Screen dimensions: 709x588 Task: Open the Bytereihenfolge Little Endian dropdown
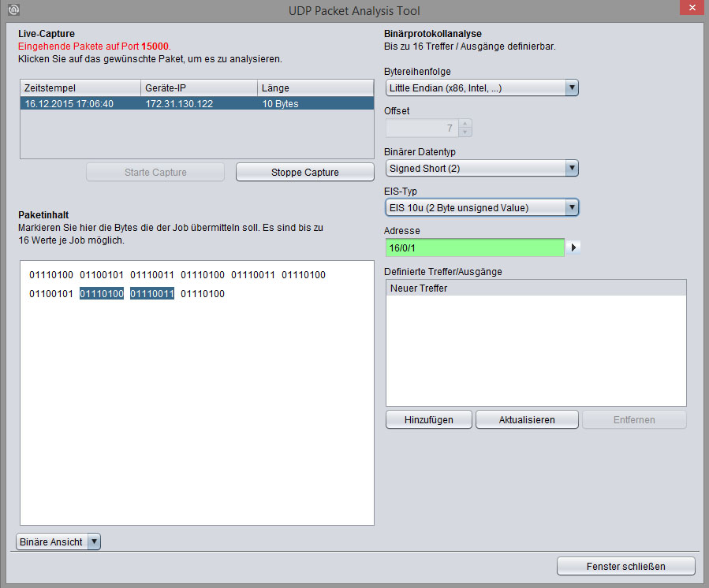pos(482,87)
